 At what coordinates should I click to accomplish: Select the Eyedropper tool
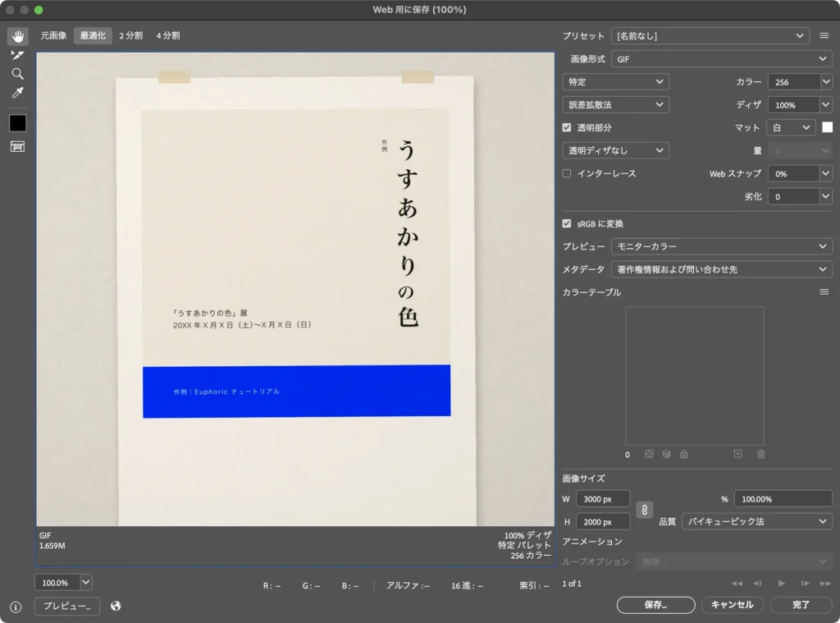[18, 93]
